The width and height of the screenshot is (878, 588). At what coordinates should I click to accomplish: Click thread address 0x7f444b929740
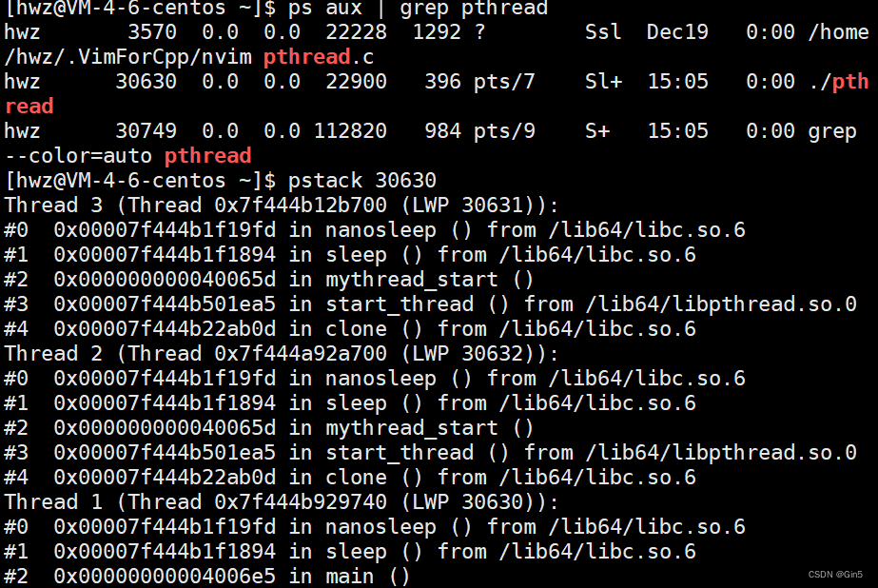[x=301, y=501]
